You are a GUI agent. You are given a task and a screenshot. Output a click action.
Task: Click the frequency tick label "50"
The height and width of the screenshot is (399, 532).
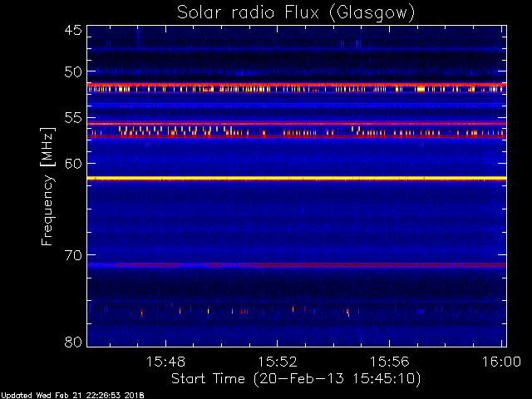(73, 71)
